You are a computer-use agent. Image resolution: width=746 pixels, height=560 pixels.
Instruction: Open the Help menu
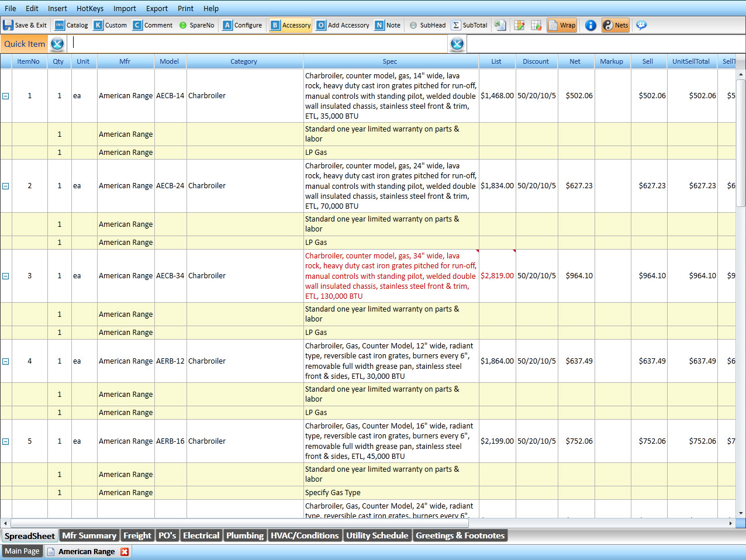click(x=211, y=8)
